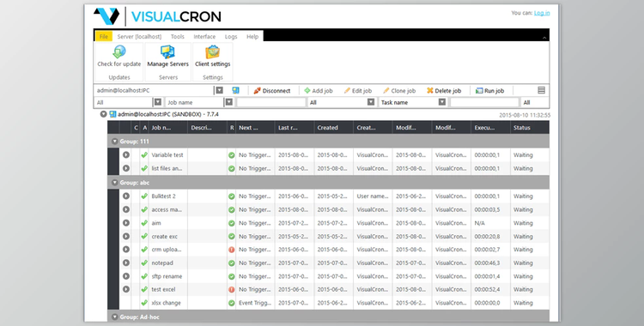This screenshot has width=644, height=326.
Task: Open the grid layout icon at the toolbar's right end
Action: point(541,90)
